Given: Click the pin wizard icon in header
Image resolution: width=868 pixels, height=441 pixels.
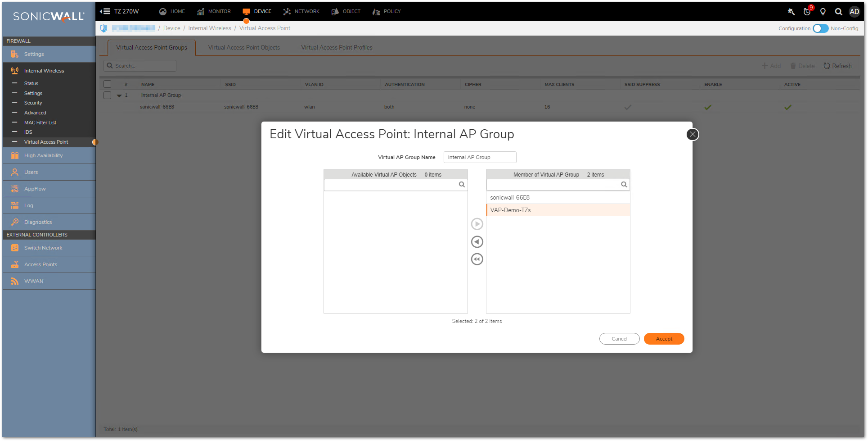Looking at the screenshot, I should click(x=791, y=12).
